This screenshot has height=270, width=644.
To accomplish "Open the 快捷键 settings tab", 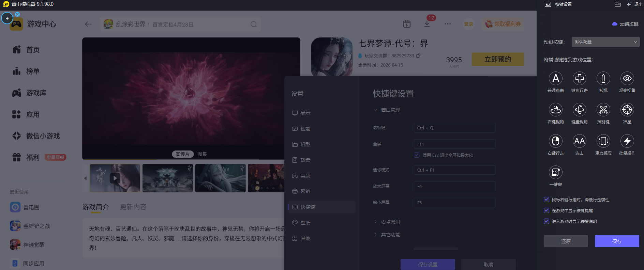I will pos(308,207).
